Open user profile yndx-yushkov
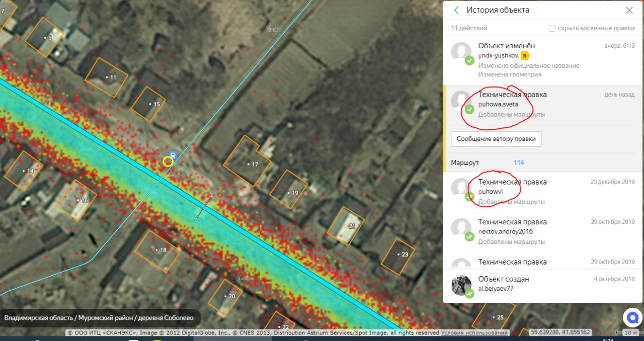 (499, 55)
